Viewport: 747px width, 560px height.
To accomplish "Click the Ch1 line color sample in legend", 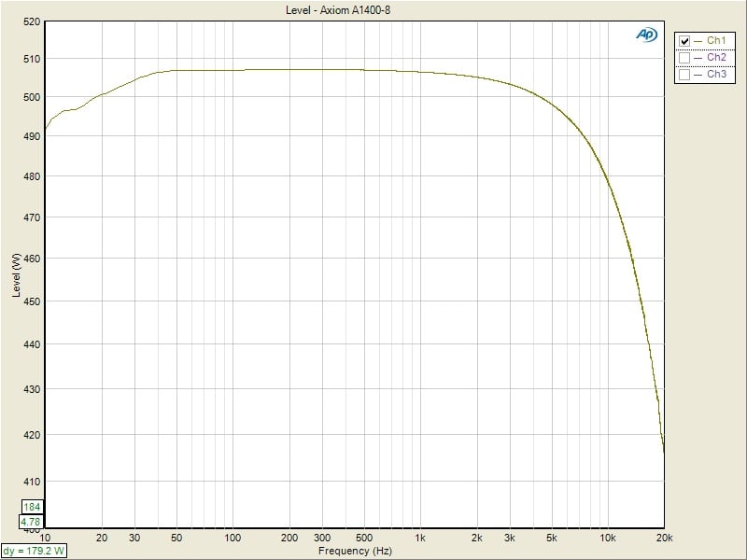I will pyautogui.click(x=698, y=41).
